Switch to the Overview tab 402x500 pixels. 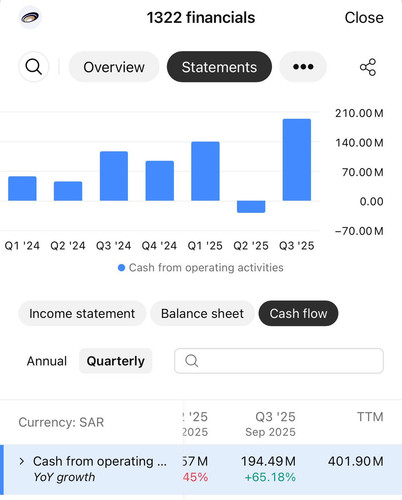click(x=114, y=67)
